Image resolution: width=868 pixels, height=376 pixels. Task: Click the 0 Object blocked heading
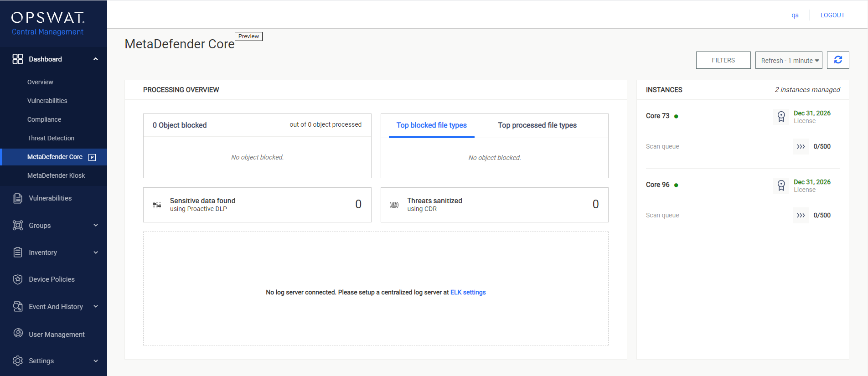coord(180,125)
